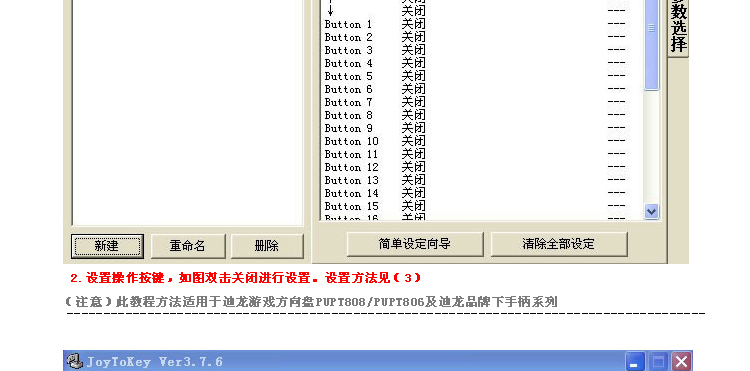The width and height of the screenshot is (750, 371).
Task: Click the scrollbar down arrow in button list
Action: pyautogui.click(x=651, y=211)
